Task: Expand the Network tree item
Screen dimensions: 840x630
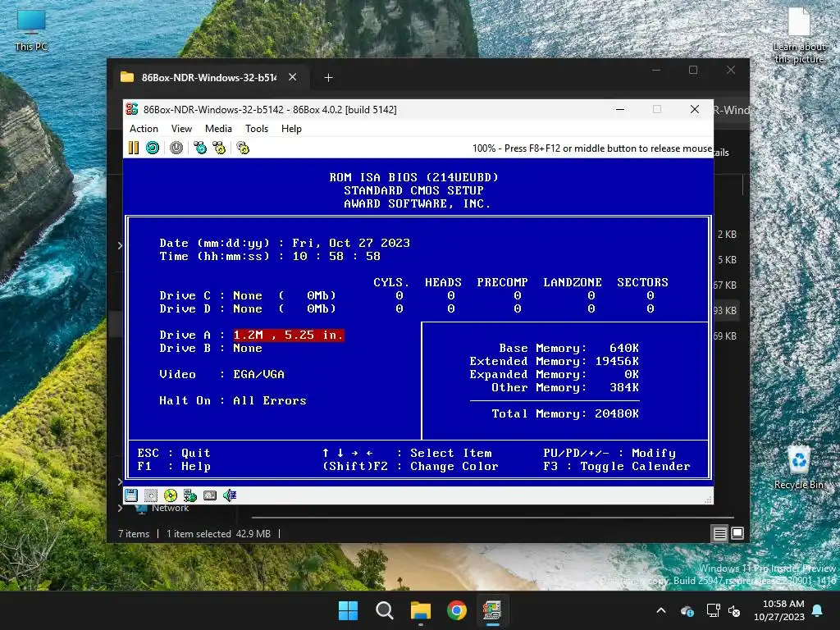Action: tap(120, 508)
